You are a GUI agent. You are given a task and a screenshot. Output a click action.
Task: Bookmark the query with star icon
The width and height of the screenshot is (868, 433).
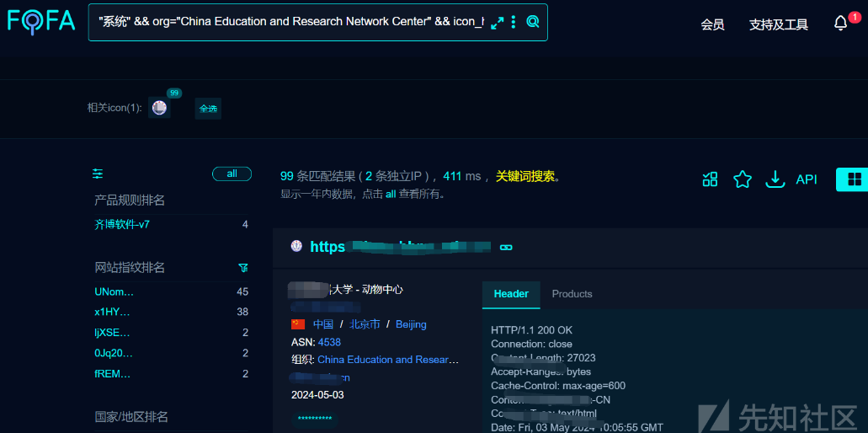point(743,179)
